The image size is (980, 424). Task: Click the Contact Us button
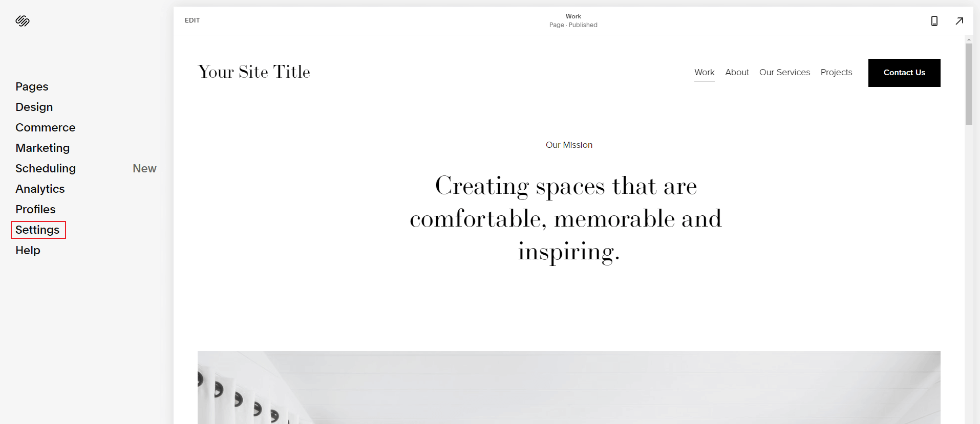[x=904, y=73]
